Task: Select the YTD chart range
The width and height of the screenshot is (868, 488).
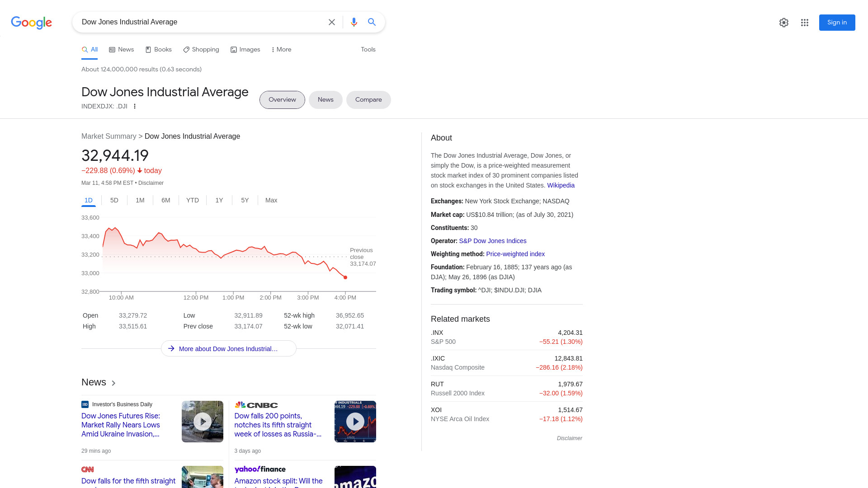Action: pyautogui.click(x=193, y=200)
